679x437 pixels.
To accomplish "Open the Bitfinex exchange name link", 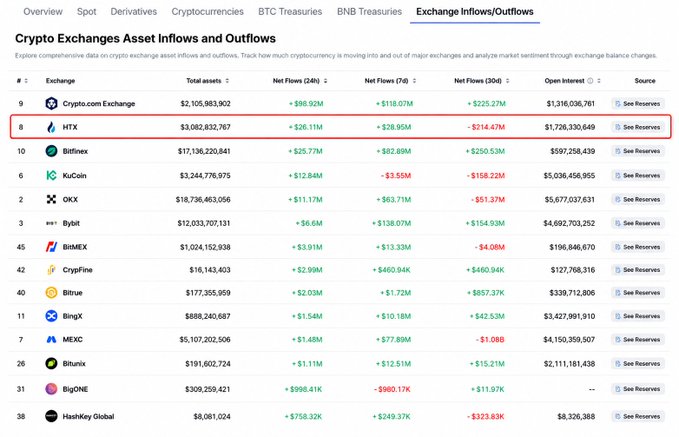I will [75, 151].
